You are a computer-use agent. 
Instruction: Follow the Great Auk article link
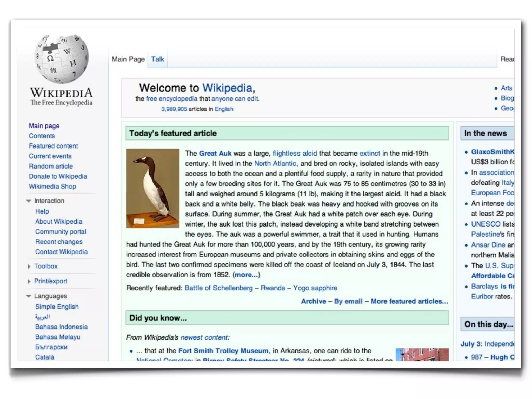pyautogui.click(x=215, y=154)
